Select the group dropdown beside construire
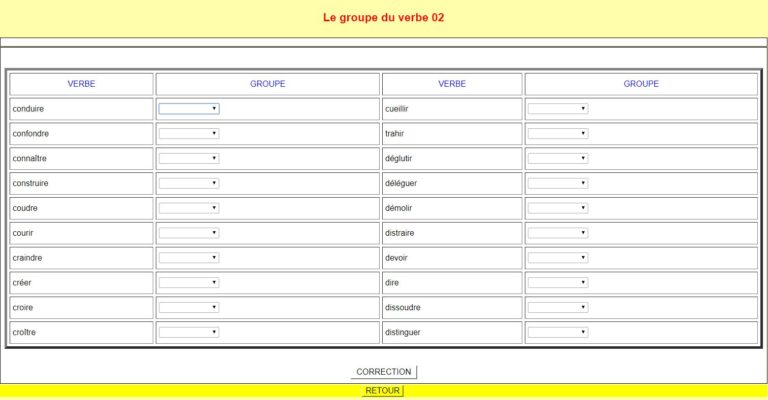The image size is (768, 400). (x=189, y=183)
